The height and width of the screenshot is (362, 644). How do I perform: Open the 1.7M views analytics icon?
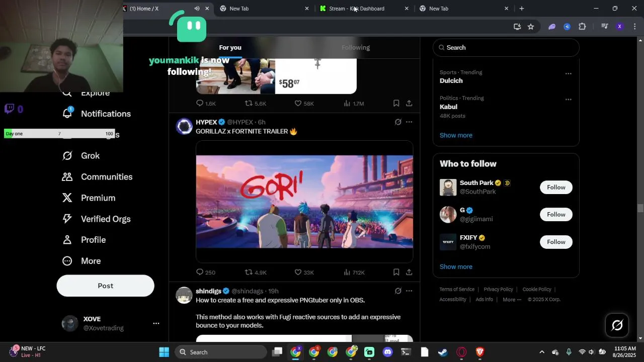pyautogui.click(x=347, y=103)
